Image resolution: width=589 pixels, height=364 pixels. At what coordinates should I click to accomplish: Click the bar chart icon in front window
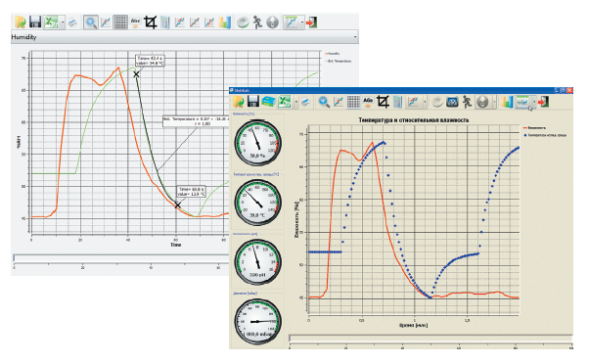click(x=507, y=102)
